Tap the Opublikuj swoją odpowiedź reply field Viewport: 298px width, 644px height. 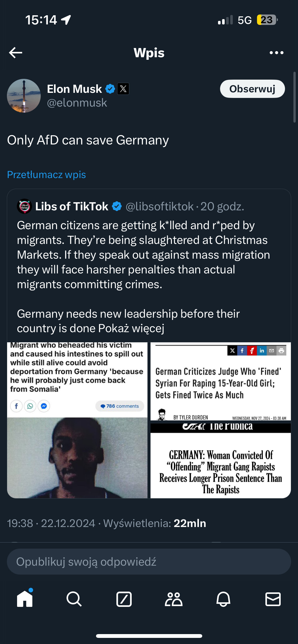(149, 562)
